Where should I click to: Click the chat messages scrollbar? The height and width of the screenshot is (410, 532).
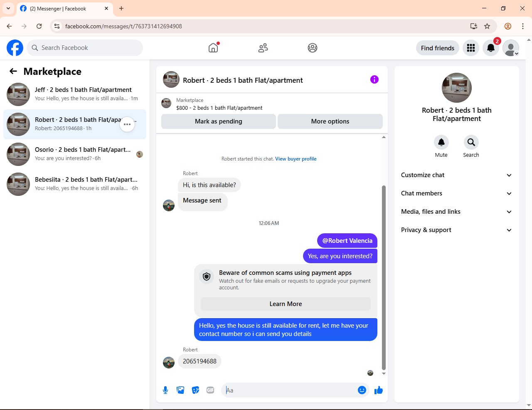384,278
